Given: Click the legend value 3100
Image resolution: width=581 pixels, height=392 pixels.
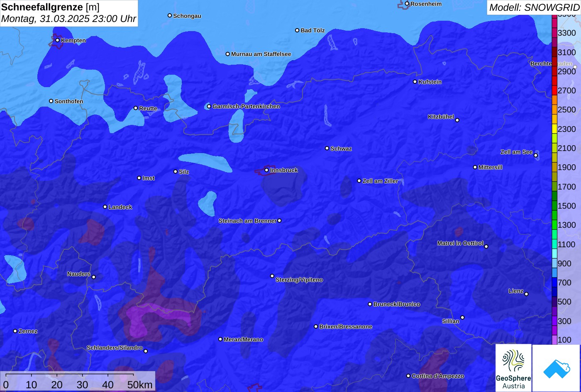Looking at the screenshot, I should [567, 52].
